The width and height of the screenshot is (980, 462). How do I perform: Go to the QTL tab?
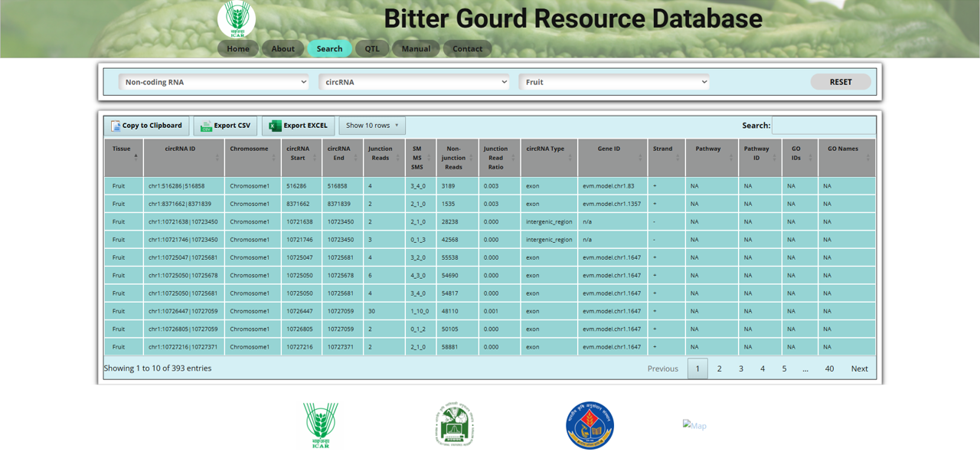372,48
